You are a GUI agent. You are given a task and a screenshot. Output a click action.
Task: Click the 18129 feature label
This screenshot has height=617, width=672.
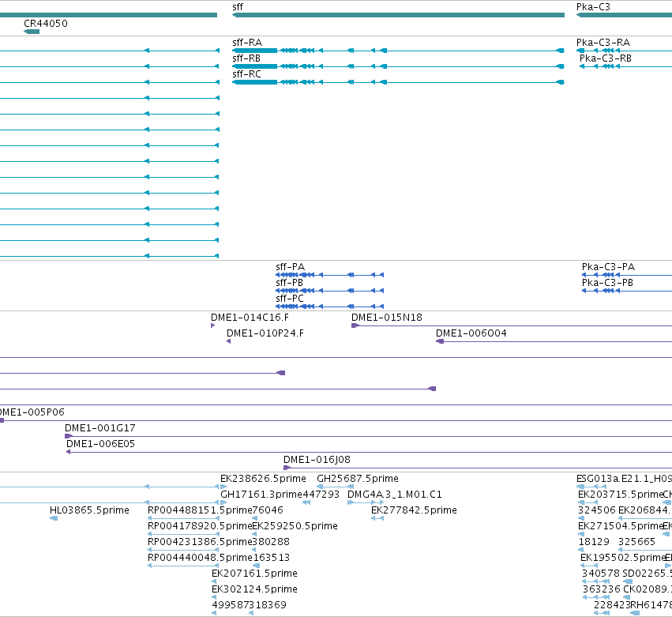[594, 543]
